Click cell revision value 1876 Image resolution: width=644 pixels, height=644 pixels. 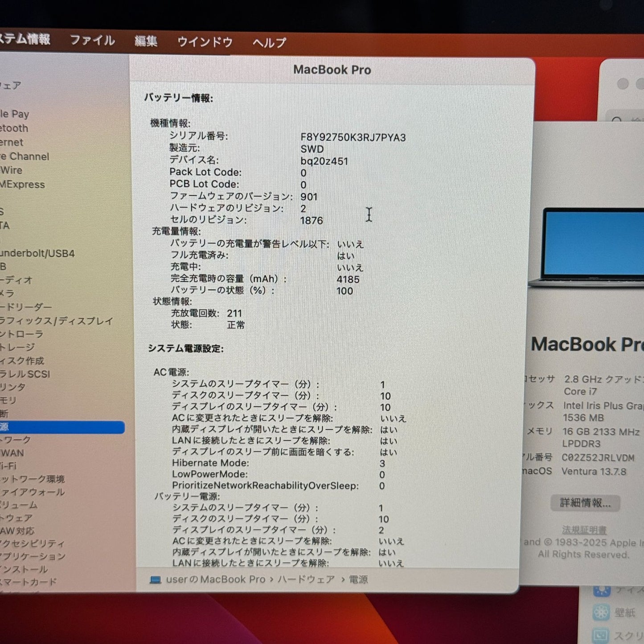(x=312, y=221)
